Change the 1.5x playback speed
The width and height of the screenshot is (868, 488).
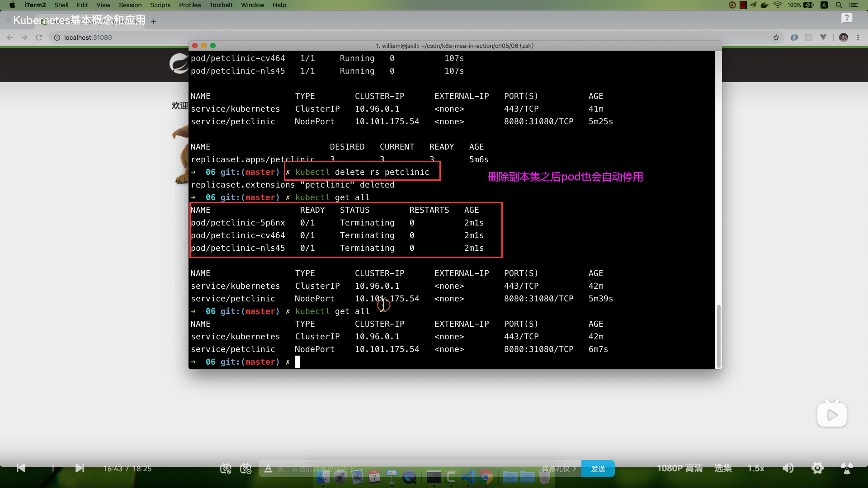(x=755, y=468)
